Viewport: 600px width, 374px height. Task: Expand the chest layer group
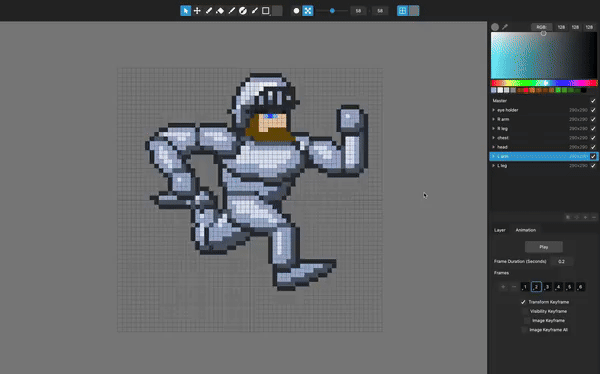coord(494,138)
